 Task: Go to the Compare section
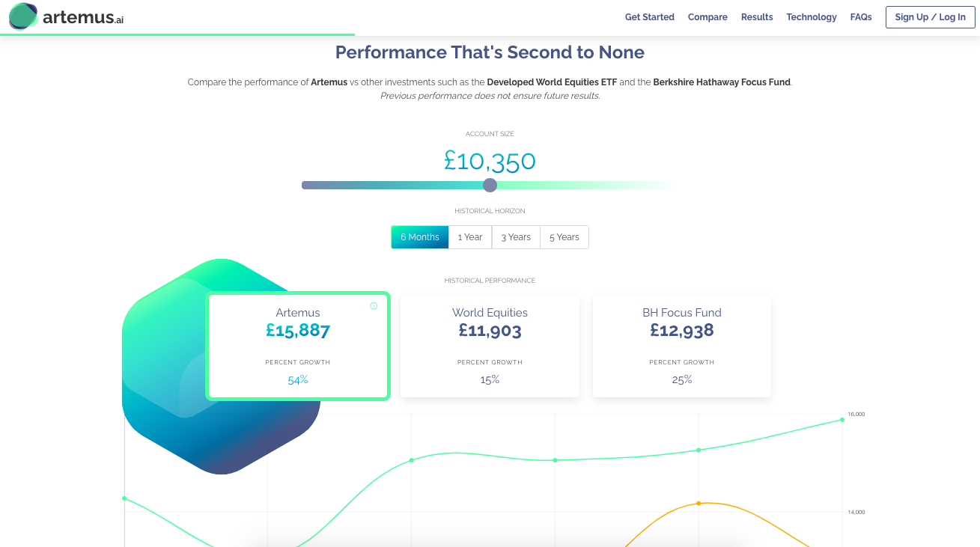point(707,17)
